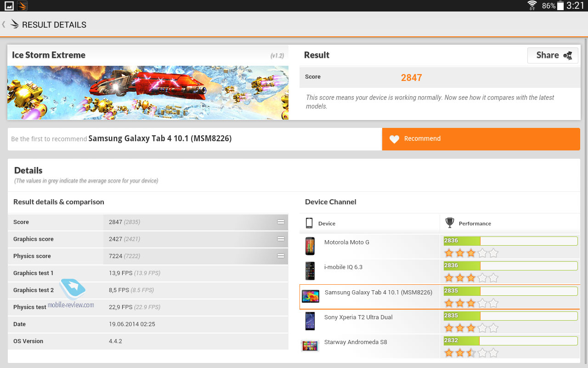Click the Motorola Moto G performance bar

point(510,241)
